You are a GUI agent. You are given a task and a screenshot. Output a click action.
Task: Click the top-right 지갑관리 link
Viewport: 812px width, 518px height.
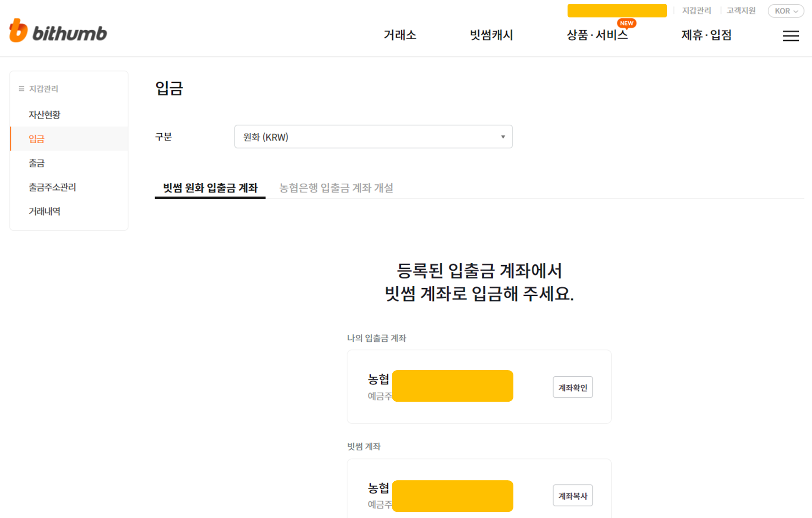coord(697,10)
